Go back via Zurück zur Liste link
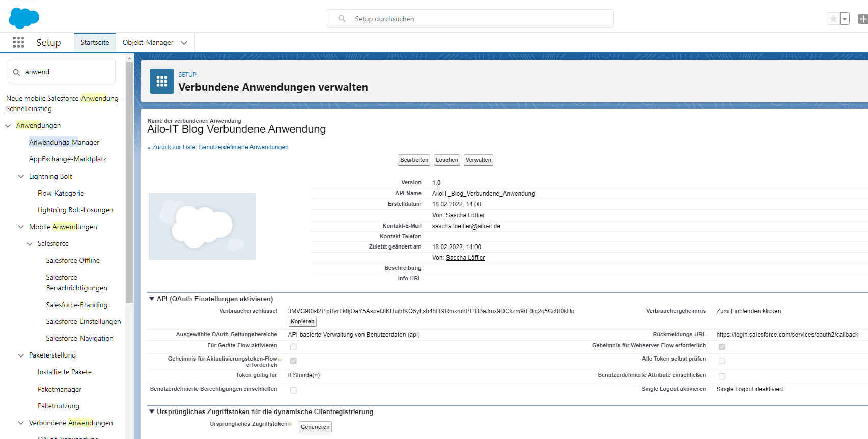The image size is (868, 439). coord(218,147)
